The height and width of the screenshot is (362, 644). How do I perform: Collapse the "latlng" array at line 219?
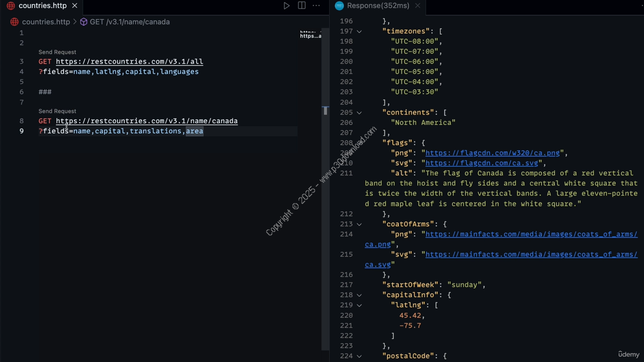pos(359,305)
